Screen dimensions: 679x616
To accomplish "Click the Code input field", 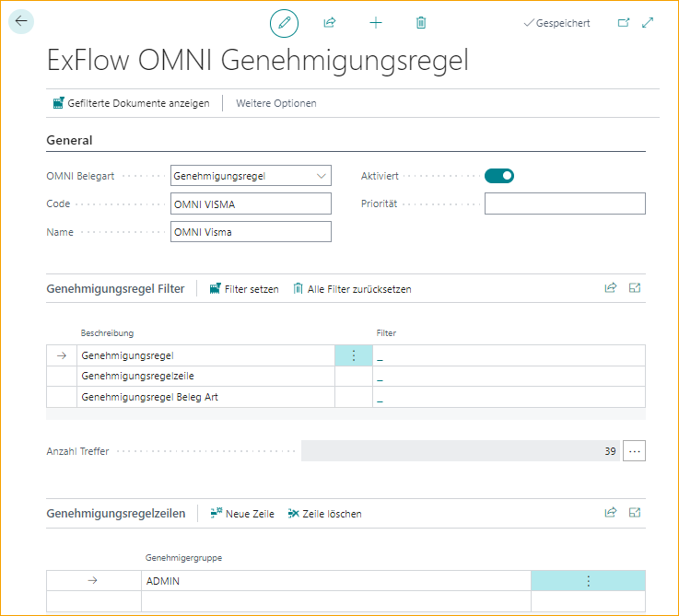I will 251,203.
